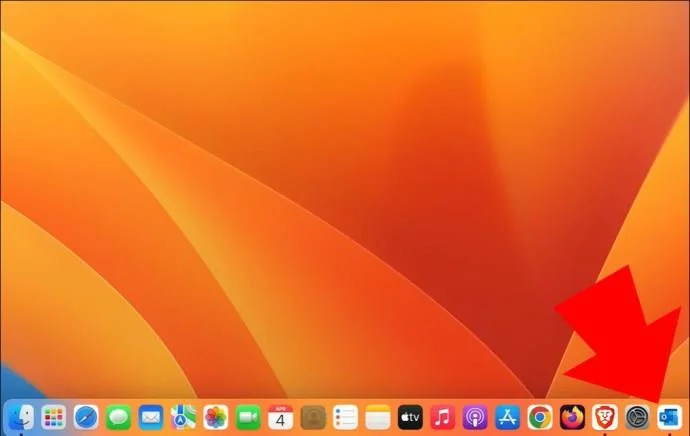This screenshot has height=436, width=690.
Task: Open the Photos app
Action: coord(216,417)
